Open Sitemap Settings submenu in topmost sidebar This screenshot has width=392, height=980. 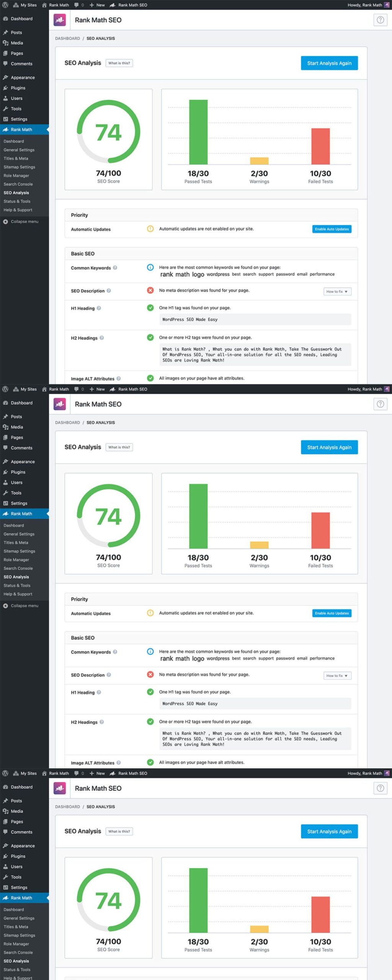point(20,167)
